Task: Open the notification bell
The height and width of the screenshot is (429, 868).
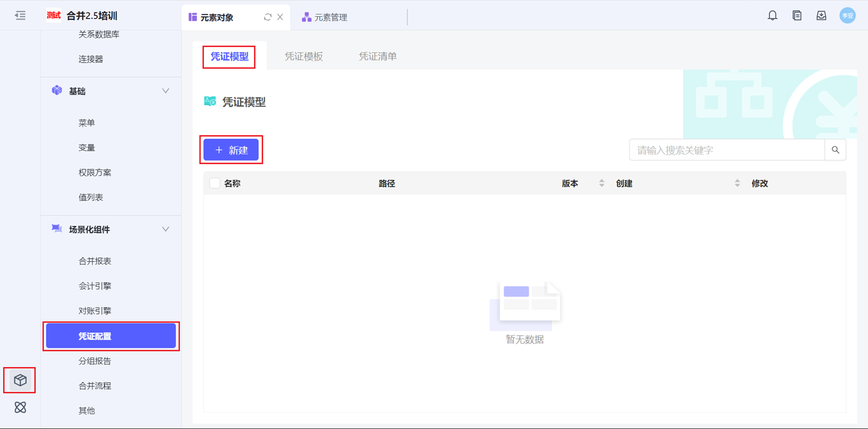Action: 772,16
